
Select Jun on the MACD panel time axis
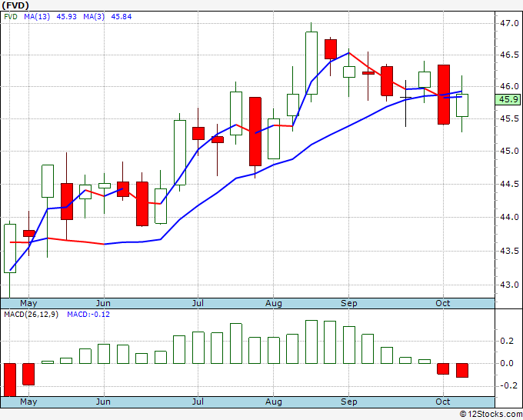[x=103, y=402]
